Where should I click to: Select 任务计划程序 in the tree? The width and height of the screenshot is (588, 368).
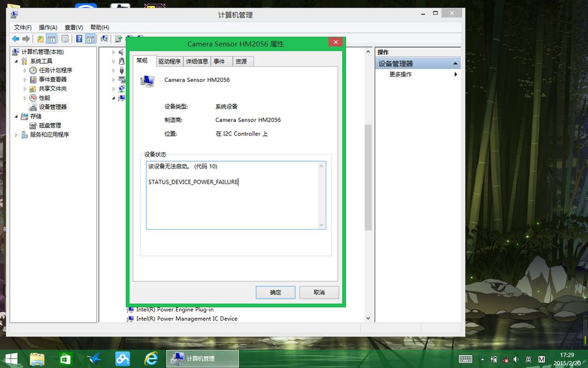[x=55, y=70]
